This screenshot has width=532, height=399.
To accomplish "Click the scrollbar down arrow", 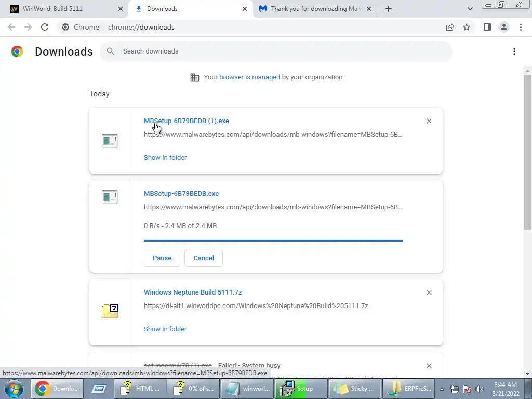I will tap(527, 374).
